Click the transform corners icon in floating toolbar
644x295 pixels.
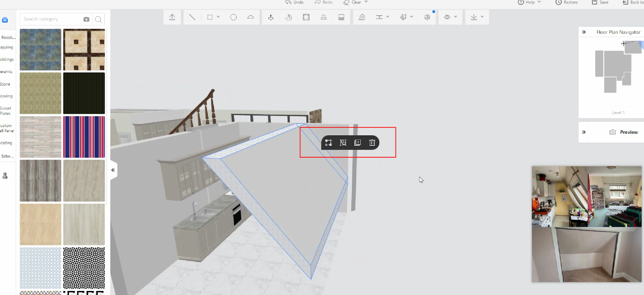point(328,143)
